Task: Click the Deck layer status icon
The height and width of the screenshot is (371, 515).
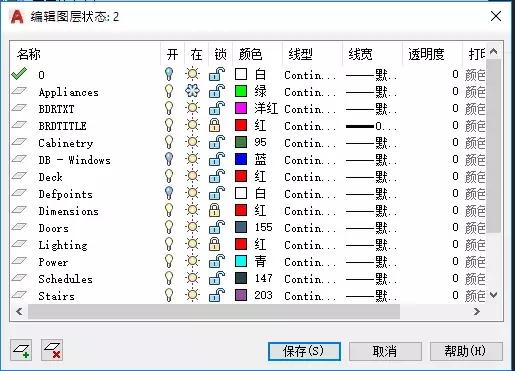Action: [x=19, y=176]
